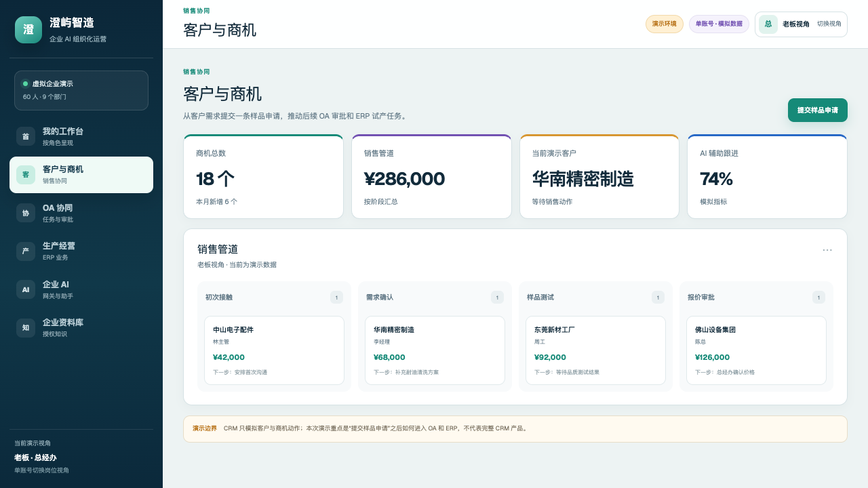868x488 pixels.
Task: Click 老板 · 总经办 current view text
Action: coord(35,457)
